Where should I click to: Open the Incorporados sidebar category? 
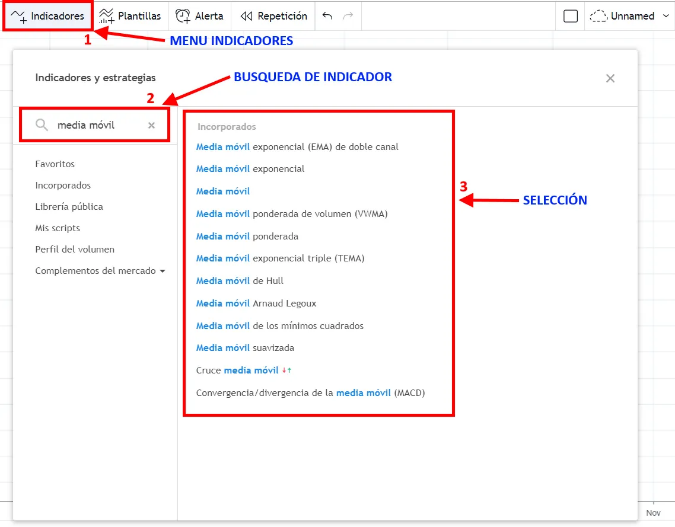point(63,186)
